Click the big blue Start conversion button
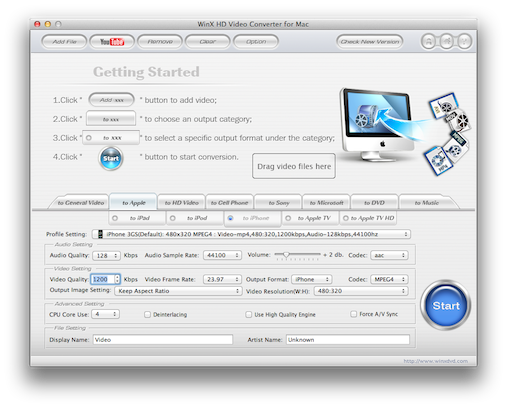This screenshot has height=408, width=507. tap(446, 305)
